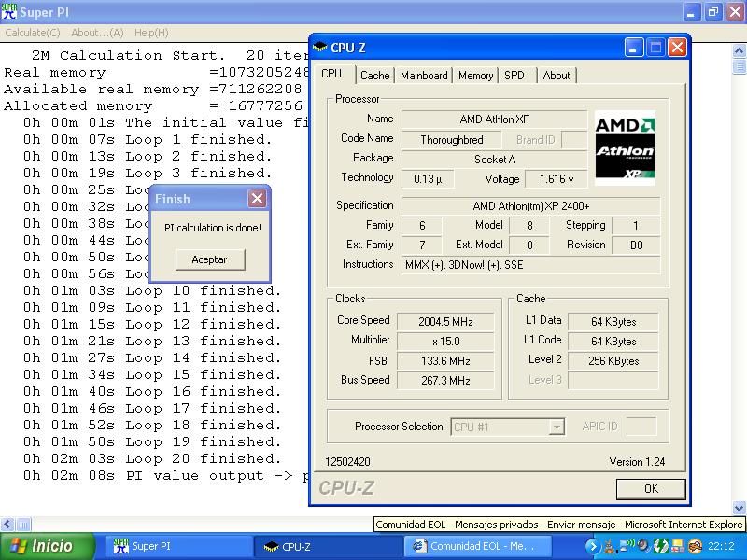Expand hidden system tray icons arrow
The image size is (747, 560).
(x=592, y=546)
